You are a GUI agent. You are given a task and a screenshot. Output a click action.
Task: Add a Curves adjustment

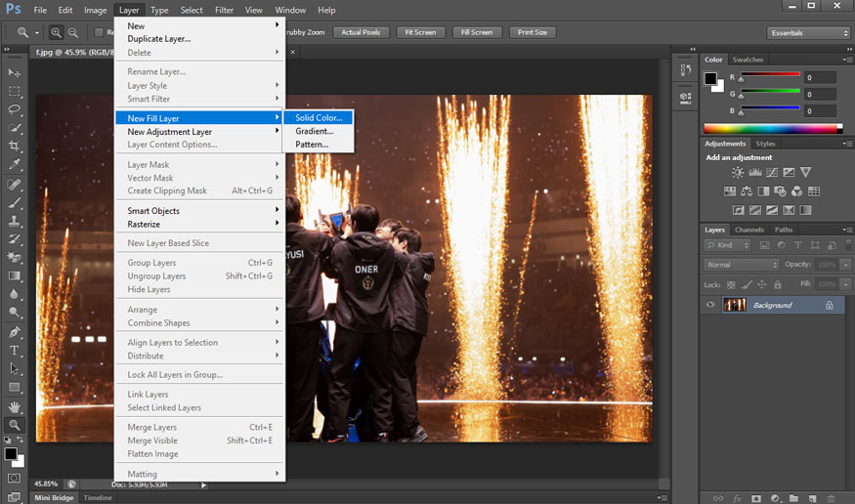[x=772, y=172]
